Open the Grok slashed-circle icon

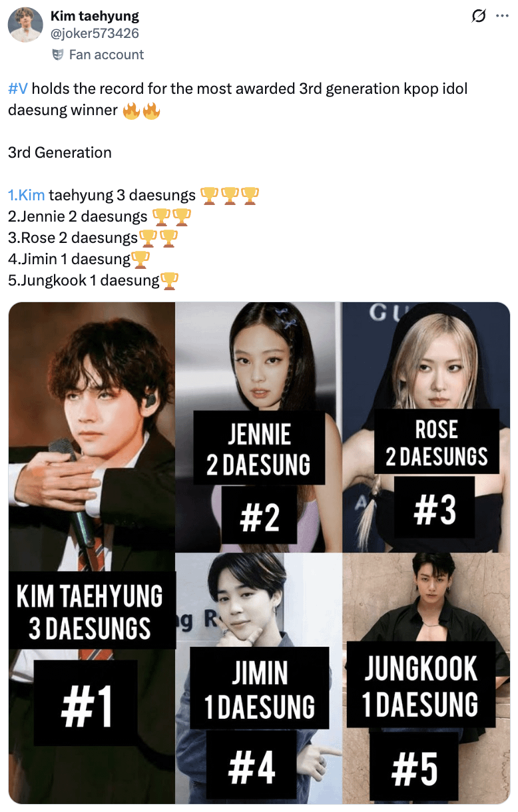[478, 17]
